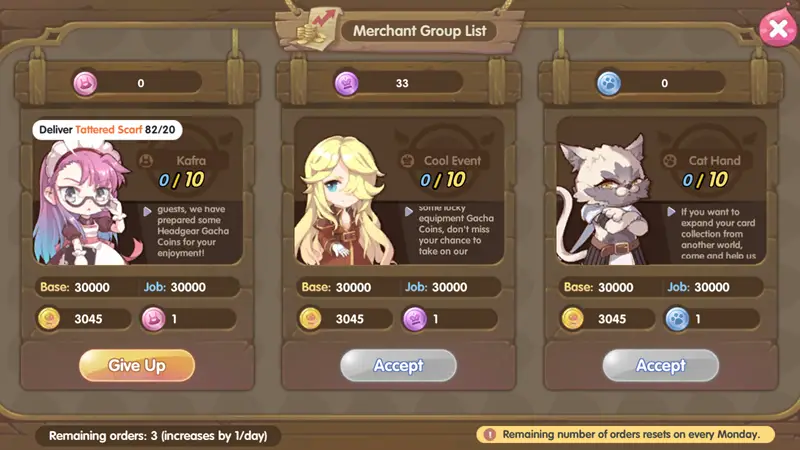Click the purple Cool Event token icon at top
The height and width of the screenshot is (450, 800).
[346, 83]
